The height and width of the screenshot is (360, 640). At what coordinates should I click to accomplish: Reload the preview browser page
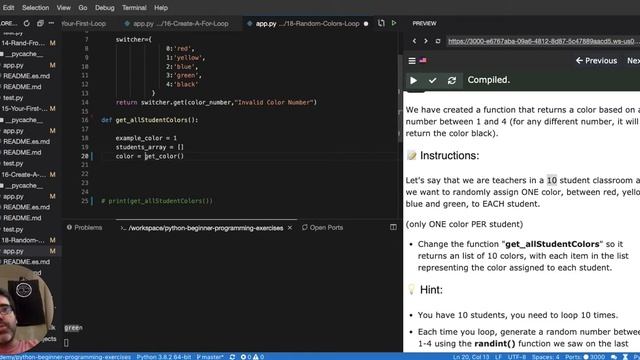(x=438, y=41)
